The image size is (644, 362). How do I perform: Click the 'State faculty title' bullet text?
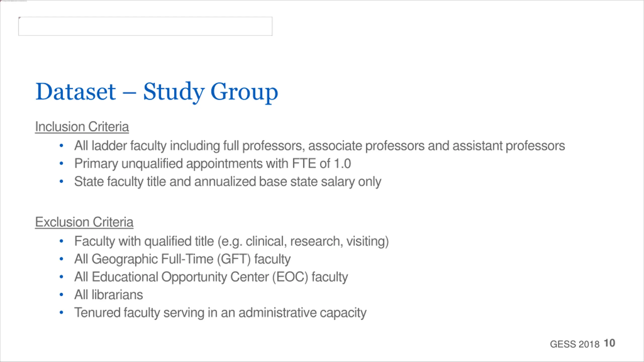pos(228,182)
